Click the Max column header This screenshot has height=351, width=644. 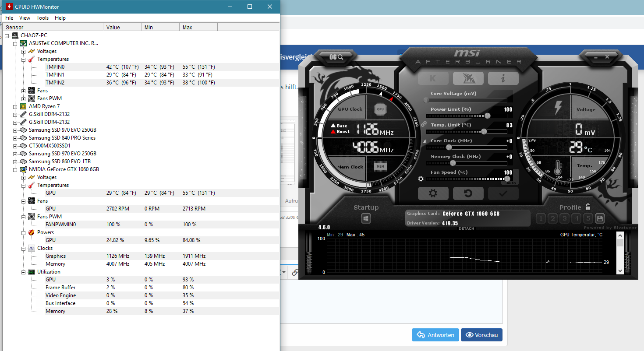tap(198, 27)
